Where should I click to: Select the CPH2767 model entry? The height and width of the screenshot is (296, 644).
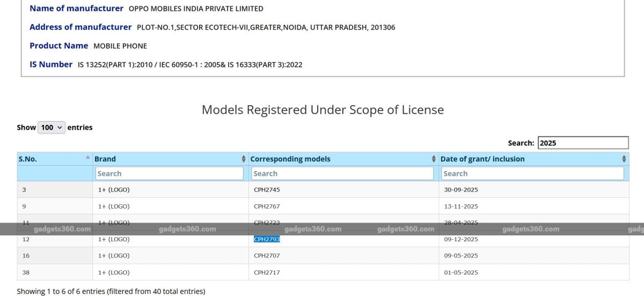[267, 206]
